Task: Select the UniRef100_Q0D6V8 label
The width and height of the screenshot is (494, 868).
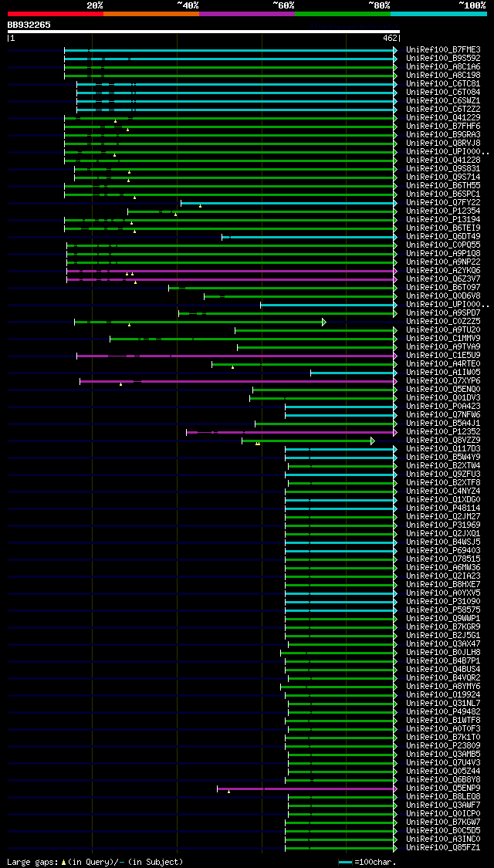Action: click(443, 296)
